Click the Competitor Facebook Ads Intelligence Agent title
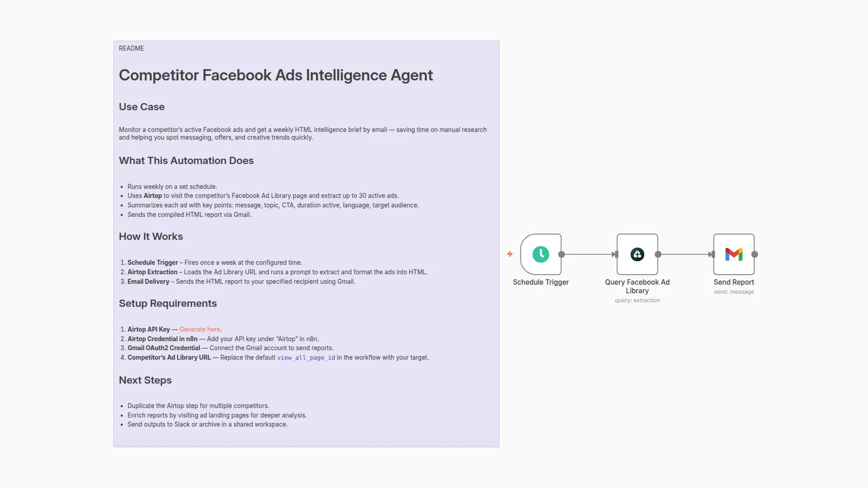 pos(276,75)
